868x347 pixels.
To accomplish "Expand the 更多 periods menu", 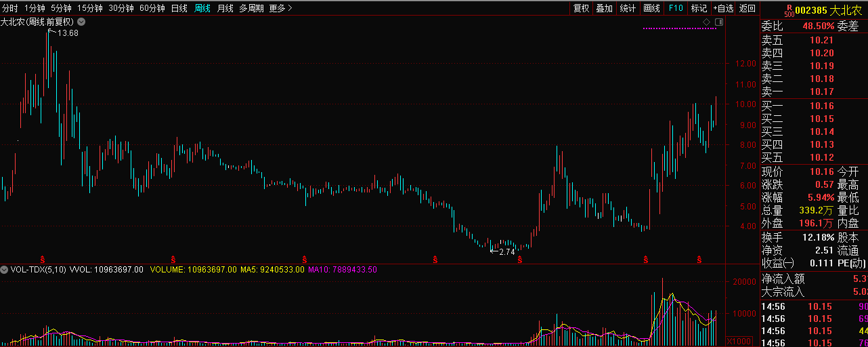I will pos(280,8).
